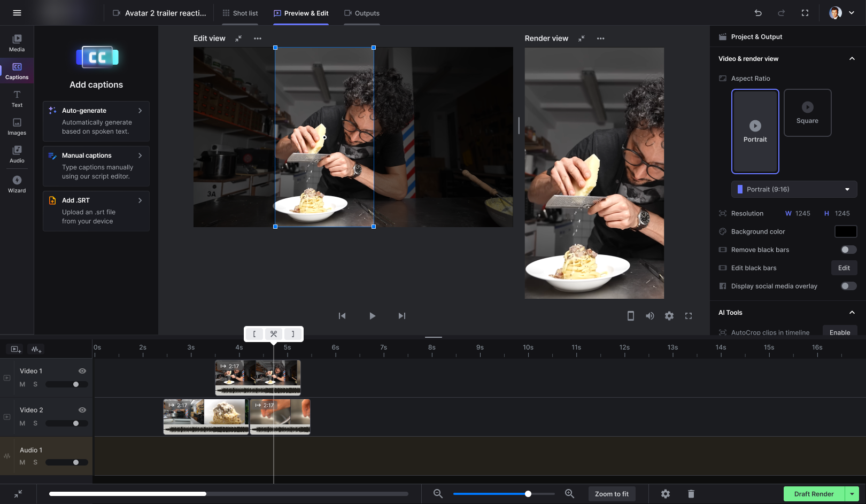
Task: Open the Portrait (9:16) aspect ratio dropdown
Action: pyautogui.click(x=794, y=189)
